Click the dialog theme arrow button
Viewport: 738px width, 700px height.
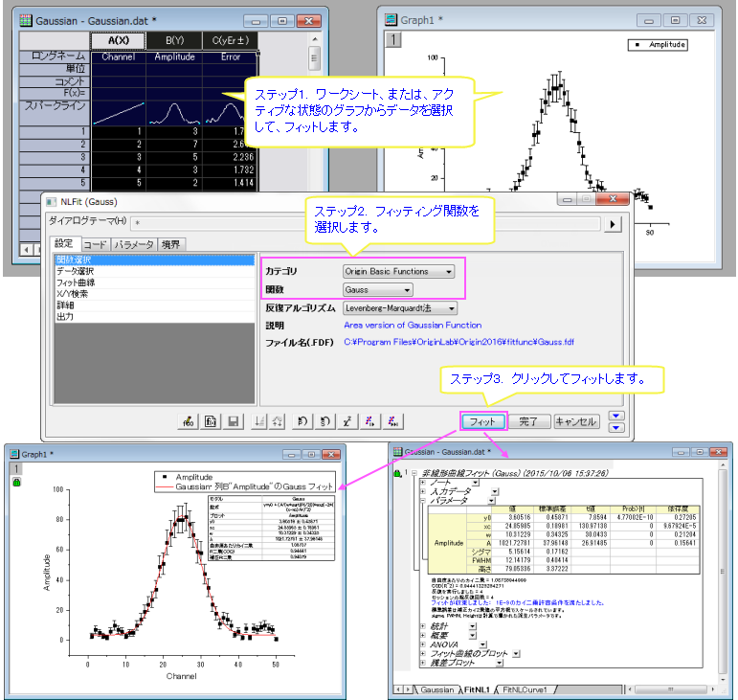click(x=613, y=224)
